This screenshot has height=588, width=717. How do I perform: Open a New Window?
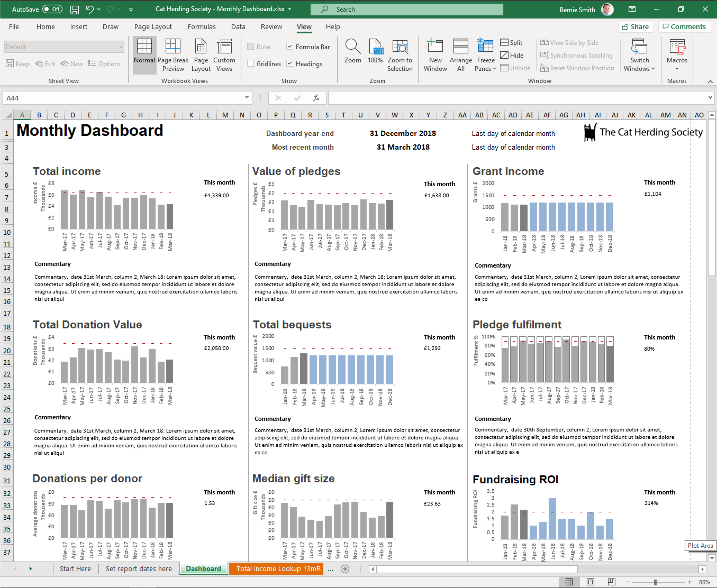[435, 55]
